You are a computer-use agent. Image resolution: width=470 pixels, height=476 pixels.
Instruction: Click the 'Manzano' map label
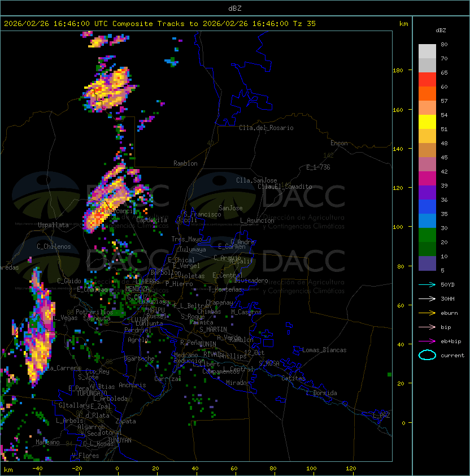click(x=47, y=442)
